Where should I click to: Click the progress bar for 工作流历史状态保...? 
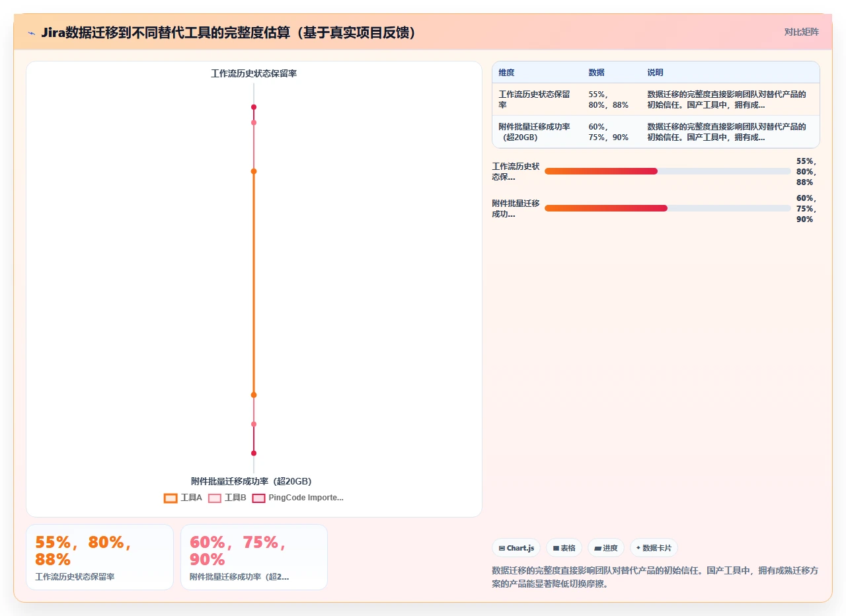668,171
